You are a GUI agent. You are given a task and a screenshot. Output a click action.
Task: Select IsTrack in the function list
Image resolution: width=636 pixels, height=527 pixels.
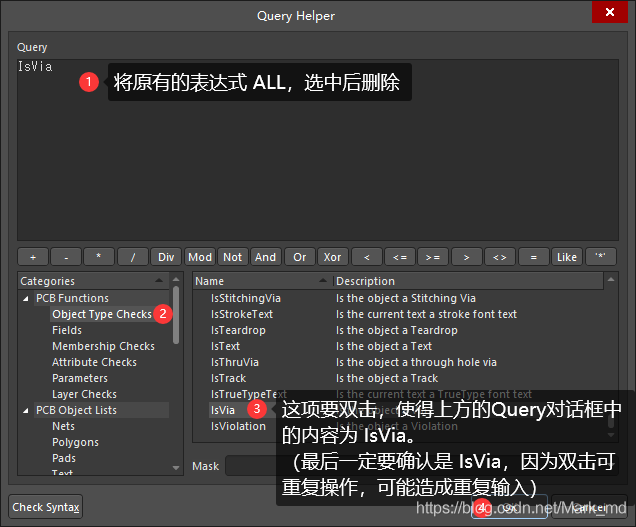point(228,378)
